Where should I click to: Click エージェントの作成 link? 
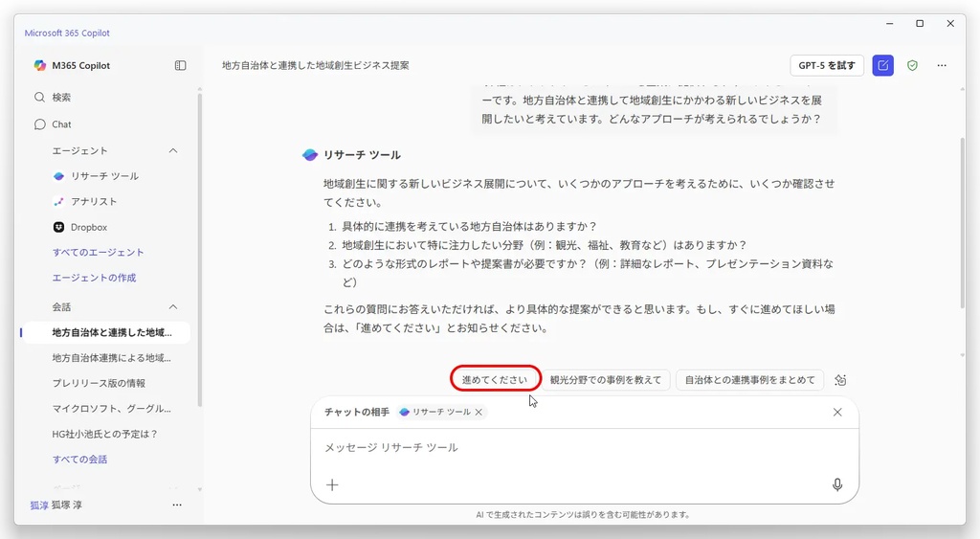click(x=94, y=278)
